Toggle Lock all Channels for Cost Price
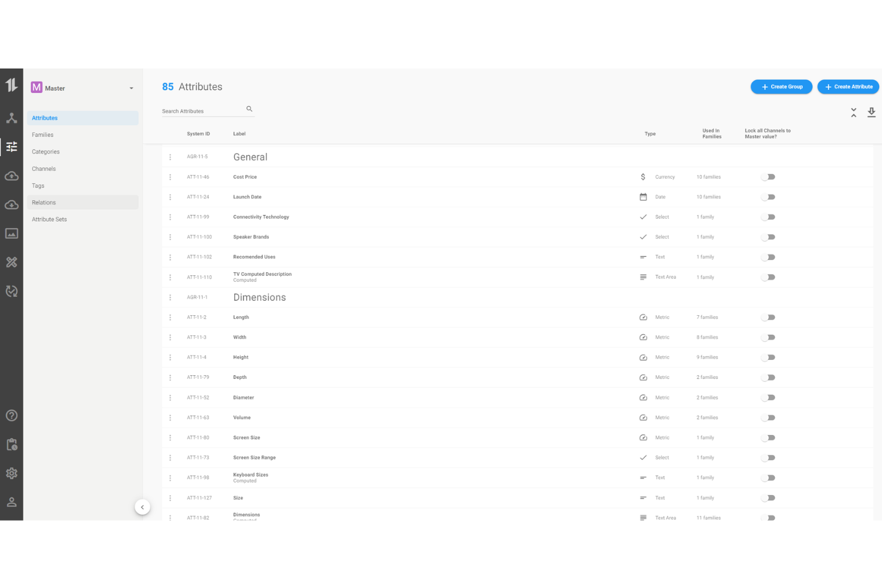The height and width of the screenshot is (588, 882). pos(768,176)
